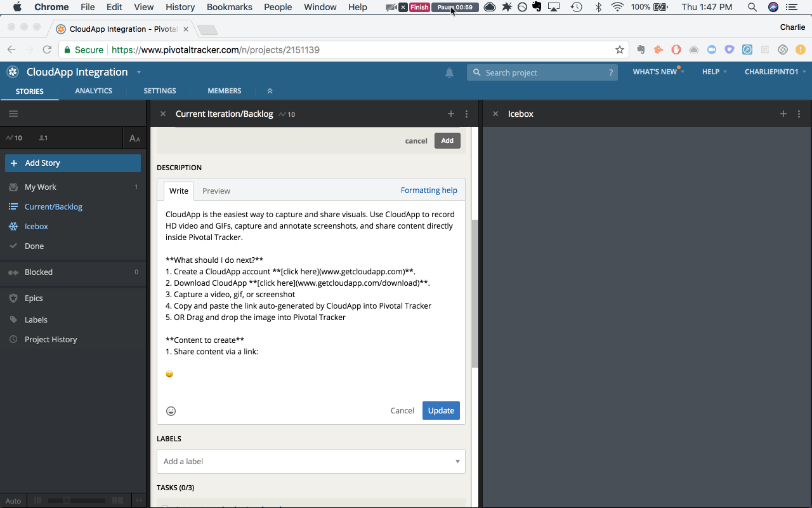Click cancel next to the Add button
Image resolution: width=812 pixels, height=508 pixels.
tap(416, 141)
